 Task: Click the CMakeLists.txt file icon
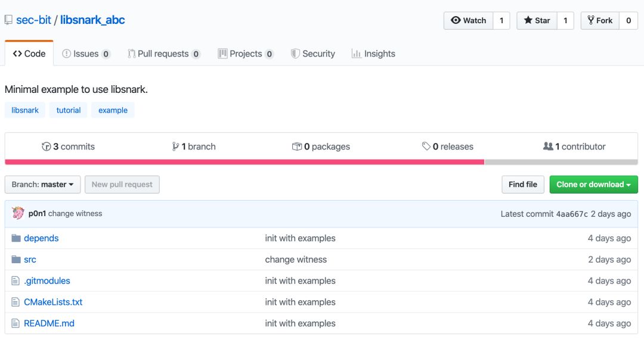pos(16,302)
